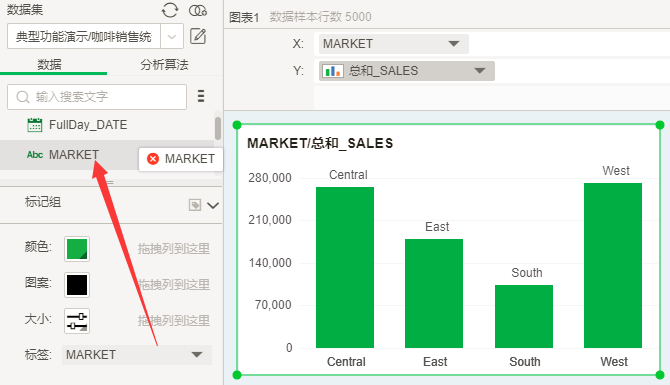Click the 颜色 drop area 拖拽列到这里
The image size is (670, 385).
coord(174,249)
